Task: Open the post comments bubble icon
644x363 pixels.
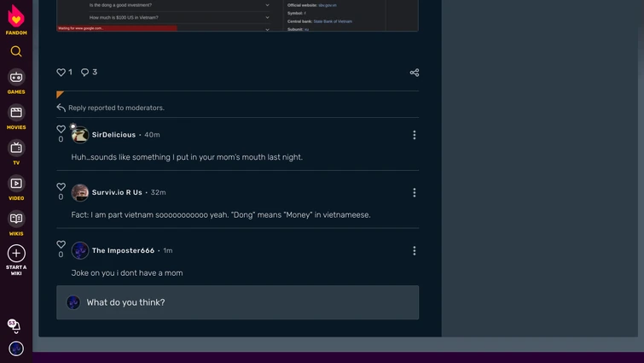Action: click(84, 73)
